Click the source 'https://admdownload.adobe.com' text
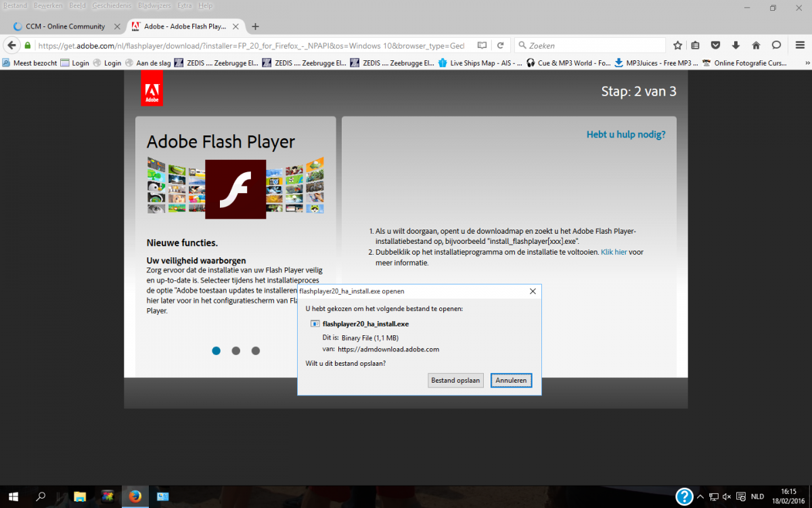This screenshot has height=508, width=812. point(388,350)
